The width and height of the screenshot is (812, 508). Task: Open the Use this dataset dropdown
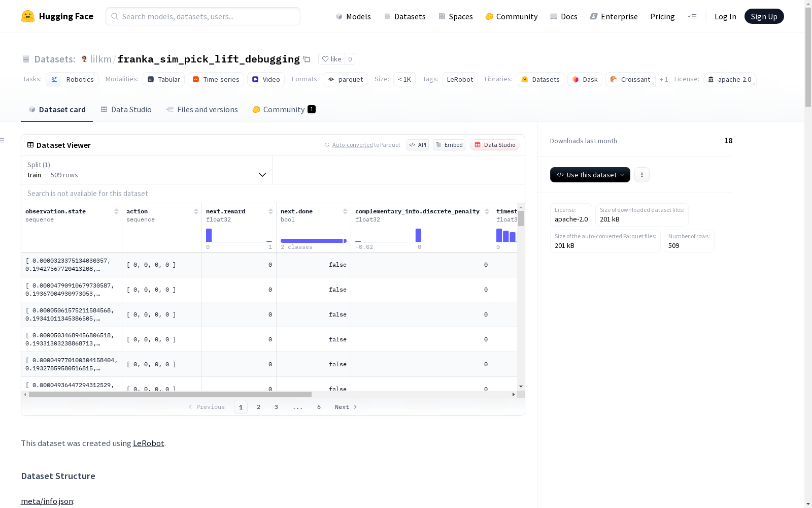[590, 175]
